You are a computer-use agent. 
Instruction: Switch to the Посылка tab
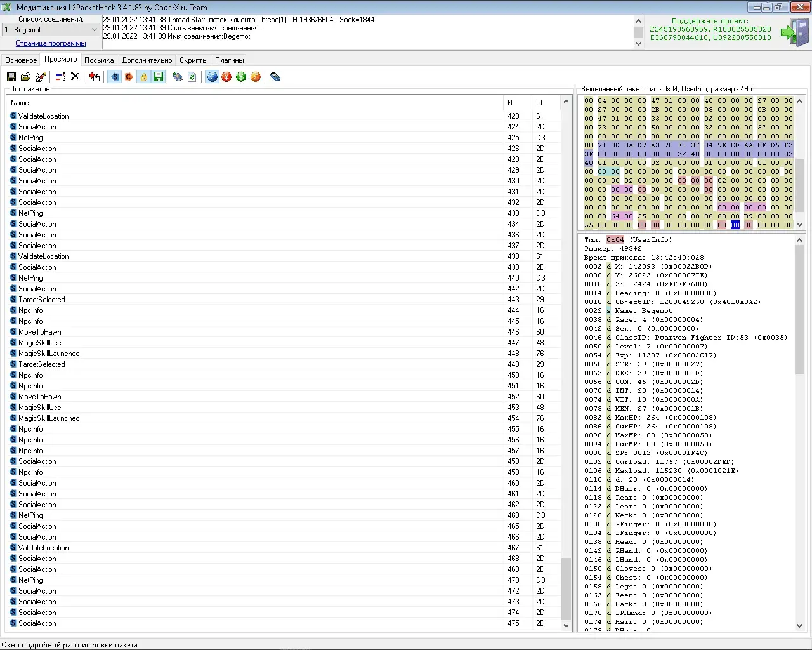click(x=99, y=60)
